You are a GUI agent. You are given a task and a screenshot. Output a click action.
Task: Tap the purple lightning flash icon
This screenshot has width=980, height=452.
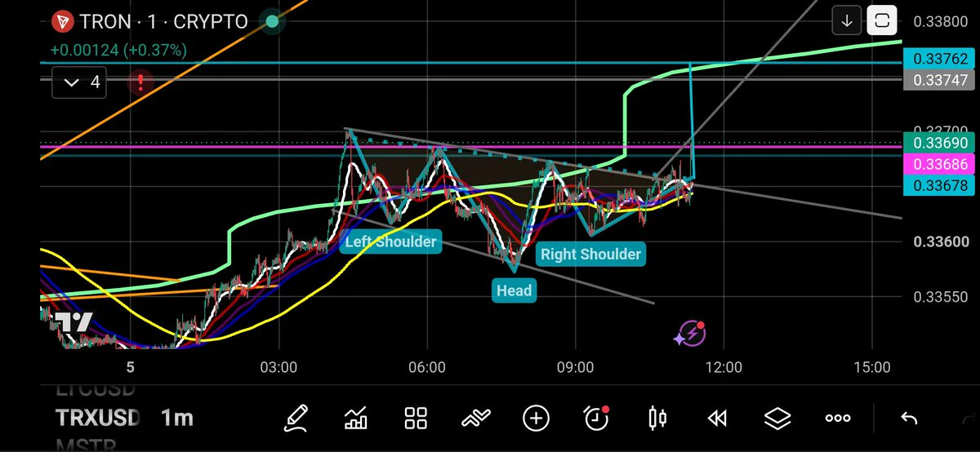tap(689, 333)
